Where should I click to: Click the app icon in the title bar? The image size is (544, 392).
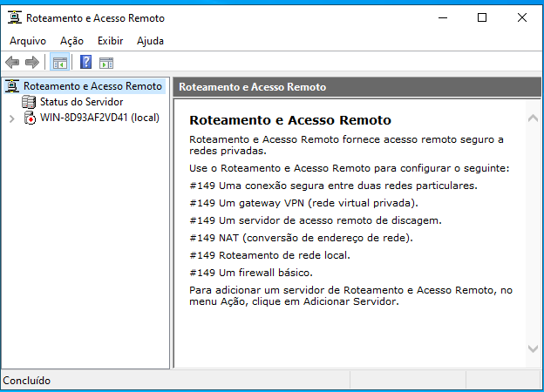[x=15, y=17]
